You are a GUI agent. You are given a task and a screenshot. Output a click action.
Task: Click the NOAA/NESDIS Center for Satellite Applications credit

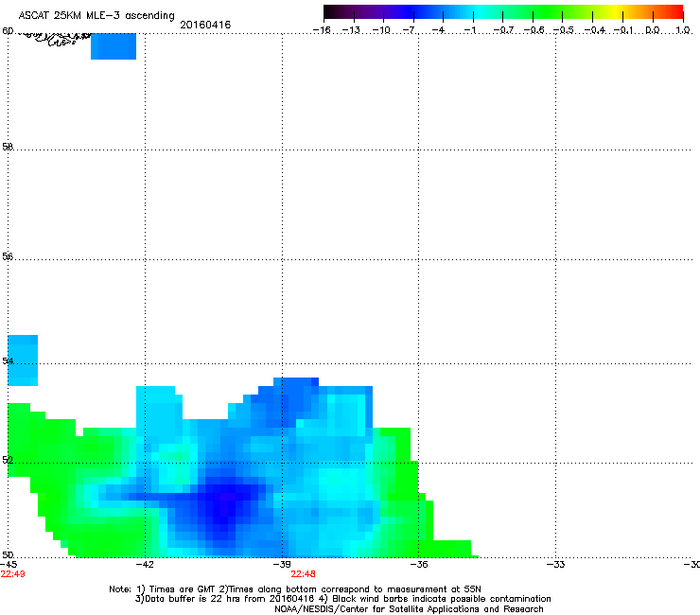coord(409,609)
